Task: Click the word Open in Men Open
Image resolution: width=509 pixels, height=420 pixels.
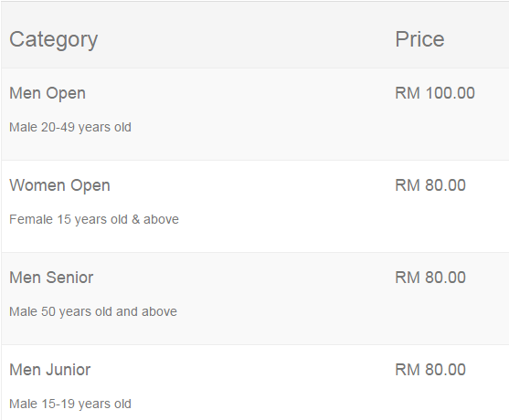Action: [x=66, y=94]
